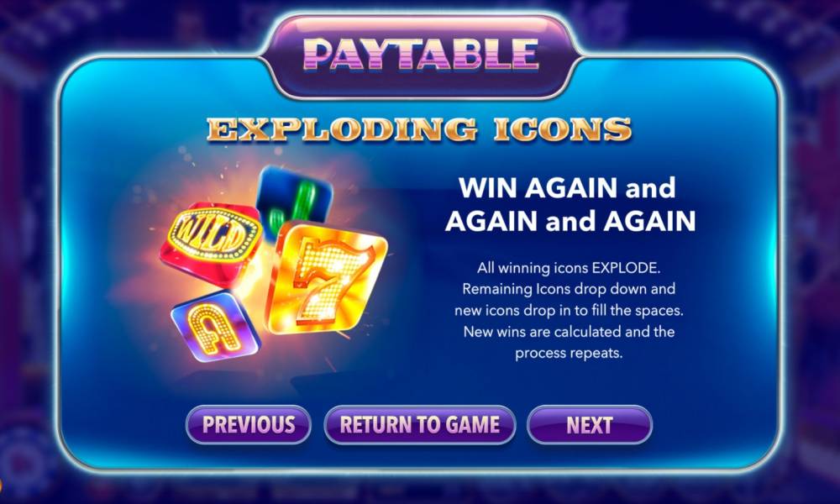Click the 'Remaining Icons drop down and' line
Viewport: 840px width, 504px height.
tap(569, 289)
